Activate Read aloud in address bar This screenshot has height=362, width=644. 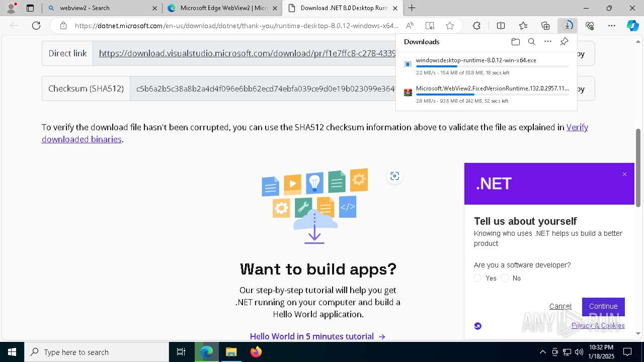point(410,26)
